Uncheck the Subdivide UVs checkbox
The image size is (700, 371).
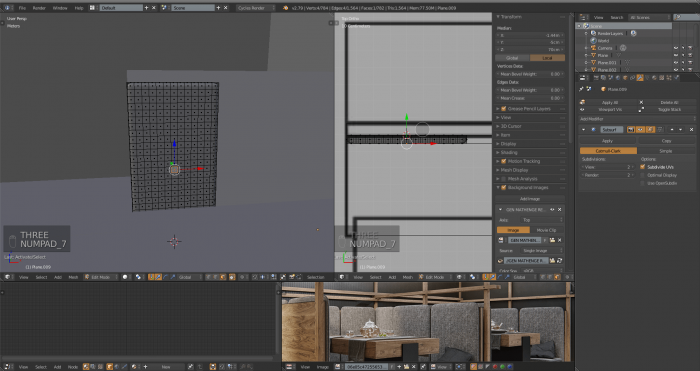pyautogui.click(x=643, y=167)
